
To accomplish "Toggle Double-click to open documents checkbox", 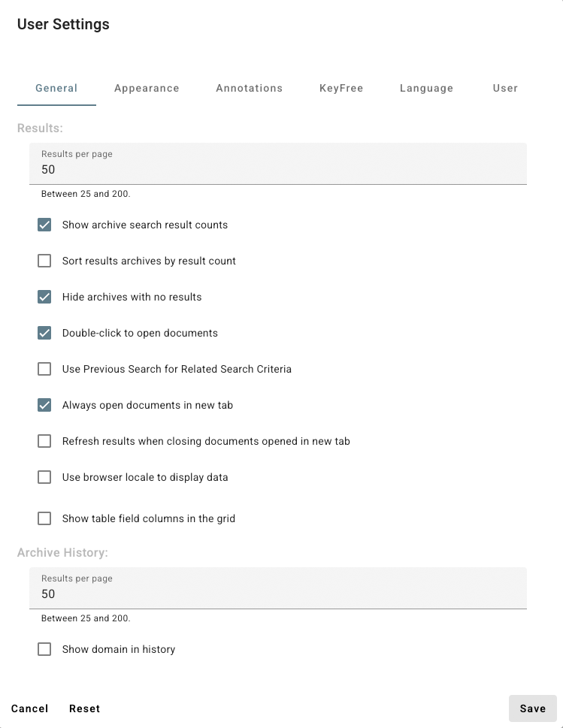I will [44, 333].
